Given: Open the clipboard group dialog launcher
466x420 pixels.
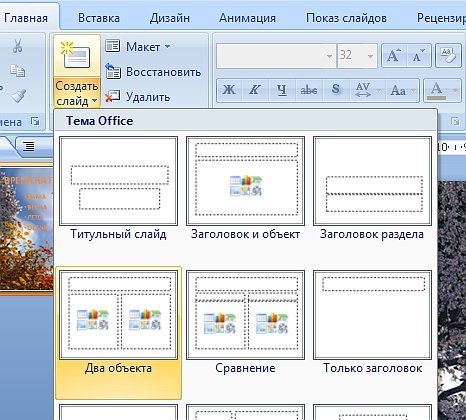Looking at the screenshot, I should click(35, 121).
